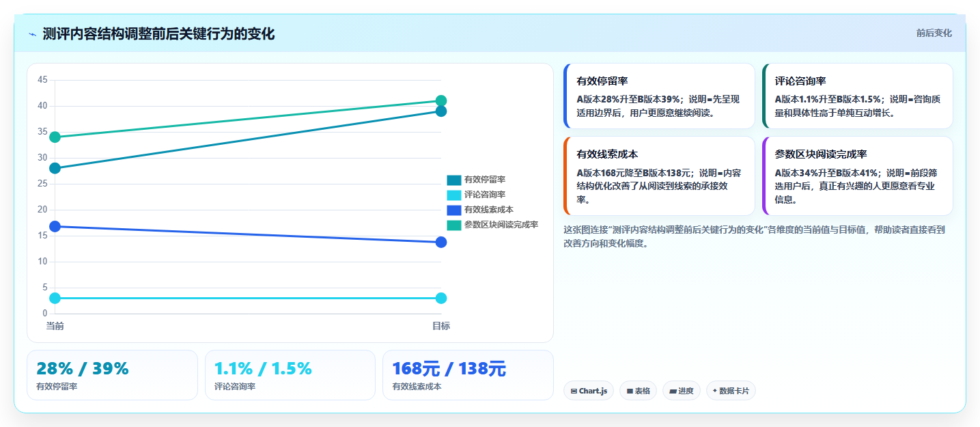Click the 当前 data point of the 有效停留率 line

coord(55,168)
